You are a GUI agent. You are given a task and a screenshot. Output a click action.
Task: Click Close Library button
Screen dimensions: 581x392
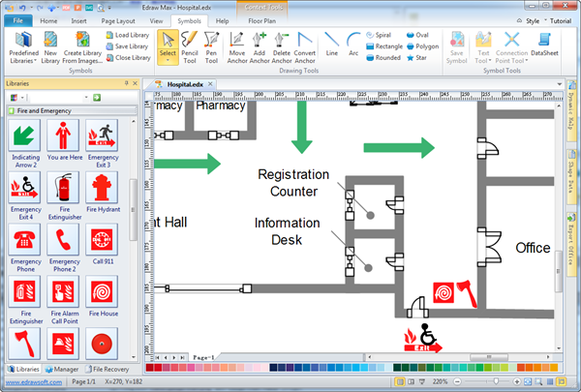click(128, 58)
